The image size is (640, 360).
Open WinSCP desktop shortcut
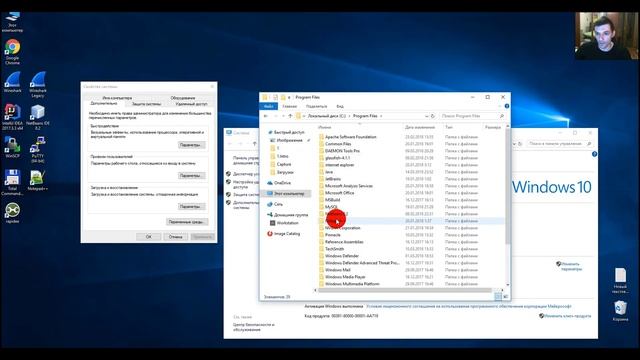click(12, 148)
